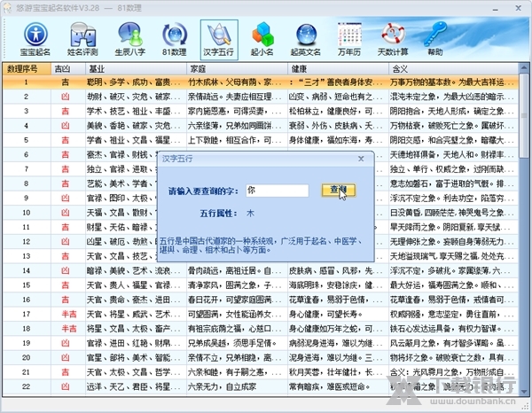Select the 汉字五行 toolbar icon

(x=219, y=40)
